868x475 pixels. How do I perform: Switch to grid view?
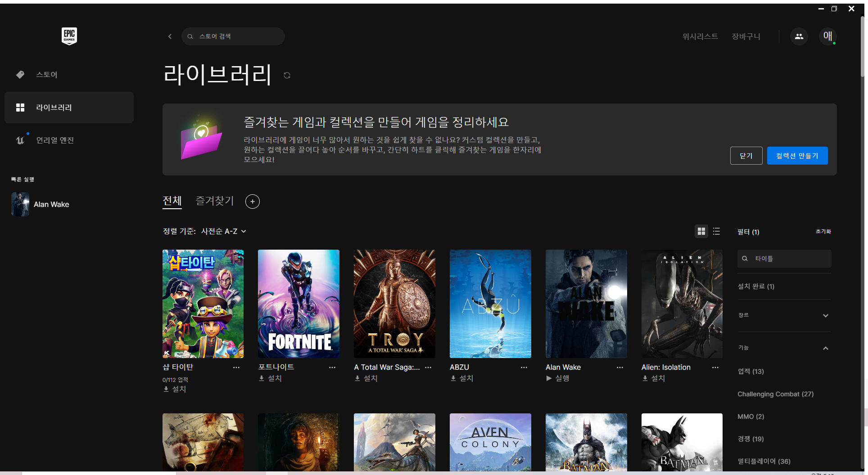click(701, 231)
